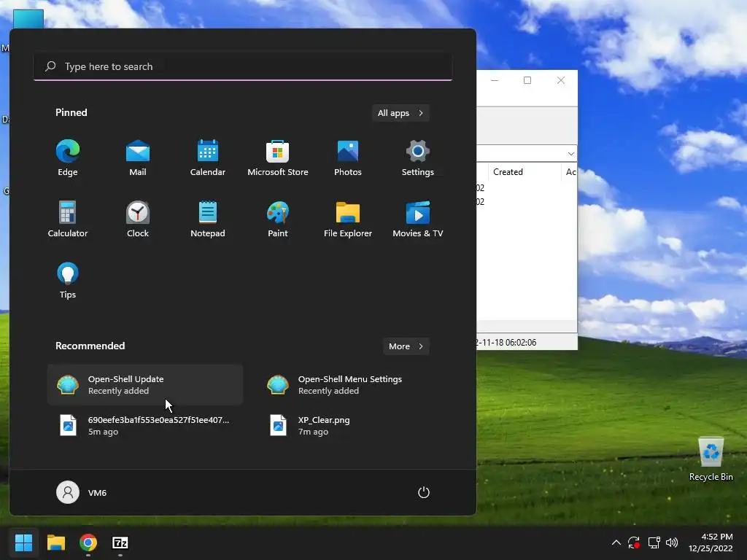This screenshot has height=560, width=747.
Task: Open the Calendar app
Action: pyautogui.click(x=208, y=158)
